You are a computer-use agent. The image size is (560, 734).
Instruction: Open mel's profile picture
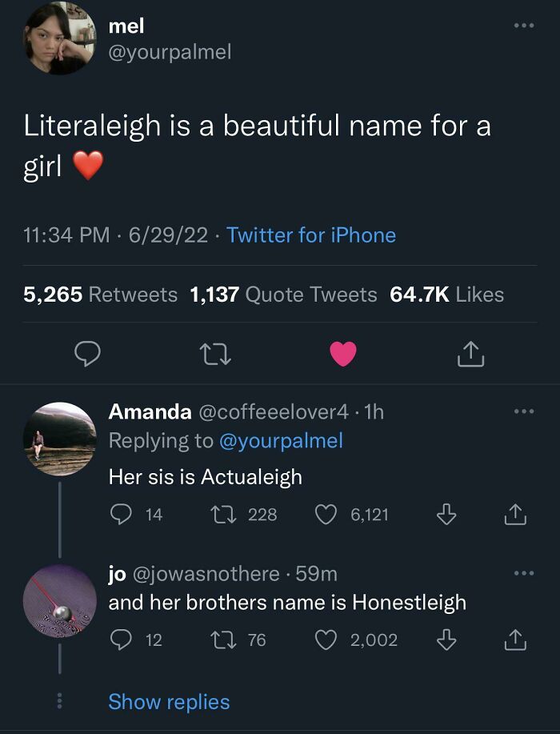pyautogui.click(x=60, y=40)
